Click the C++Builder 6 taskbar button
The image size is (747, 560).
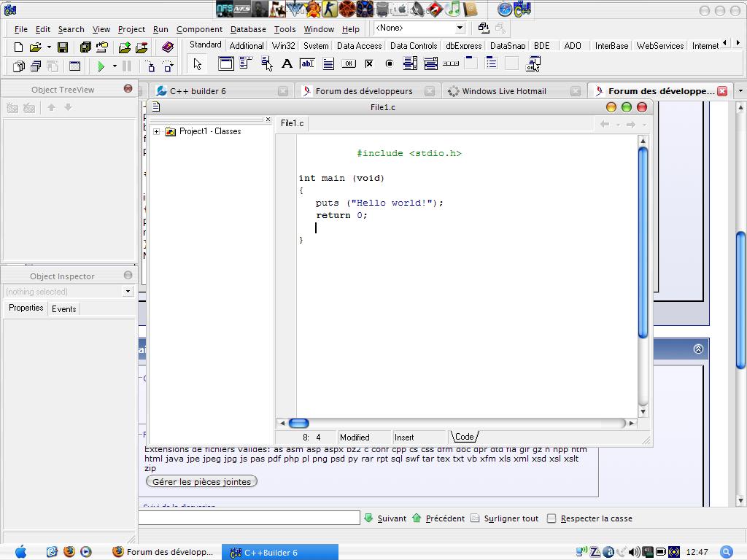click(280, 552)
